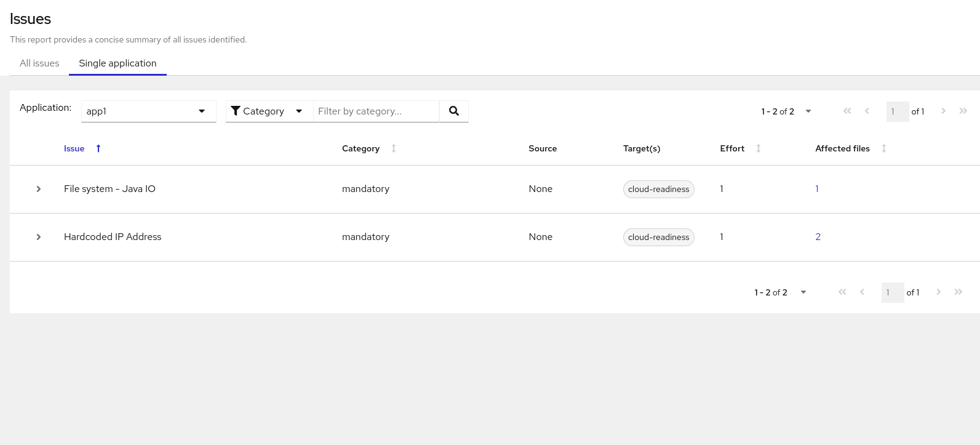
Task: Switch to the All issues tab
Action: [x=39, y=63]
